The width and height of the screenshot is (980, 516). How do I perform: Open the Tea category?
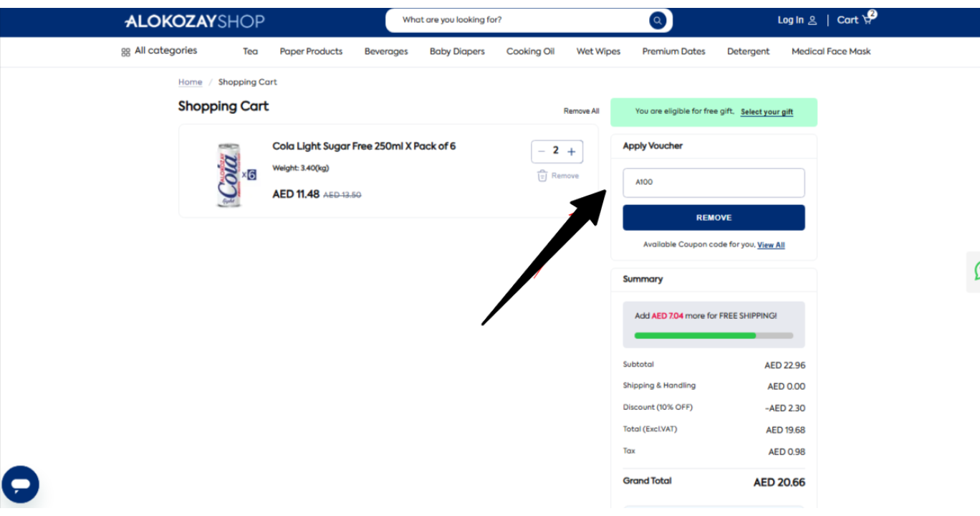tap(250, 52)
